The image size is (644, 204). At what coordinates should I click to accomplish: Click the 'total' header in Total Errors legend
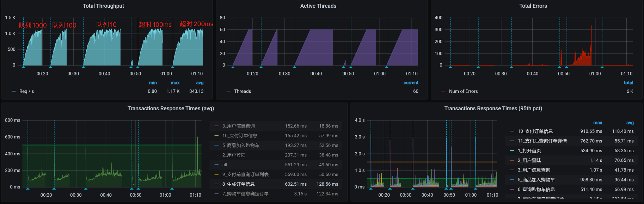[x=628, y=83]
